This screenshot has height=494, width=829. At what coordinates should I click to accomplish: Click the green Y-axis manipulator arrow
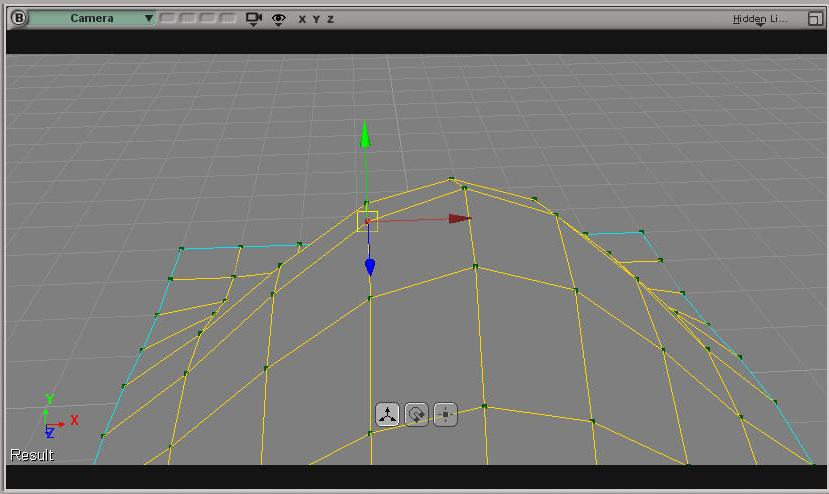[x=366, y=135]
